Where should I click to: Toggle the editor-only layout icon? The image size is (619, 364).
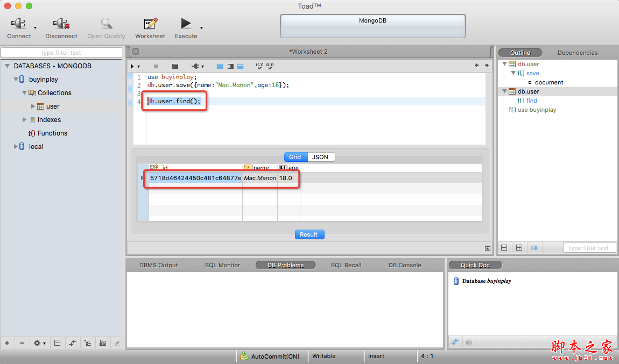tap(220, 66)
